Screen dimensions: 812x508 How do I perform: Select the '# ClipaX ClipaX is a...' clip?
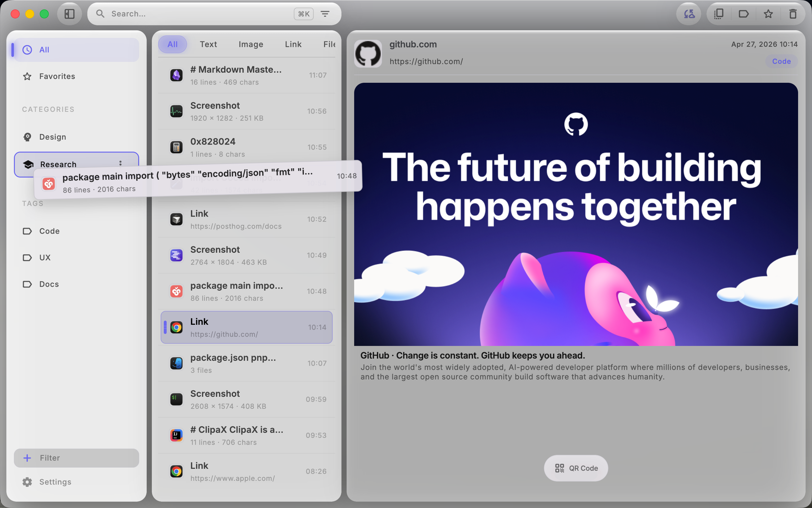point(246,435)
